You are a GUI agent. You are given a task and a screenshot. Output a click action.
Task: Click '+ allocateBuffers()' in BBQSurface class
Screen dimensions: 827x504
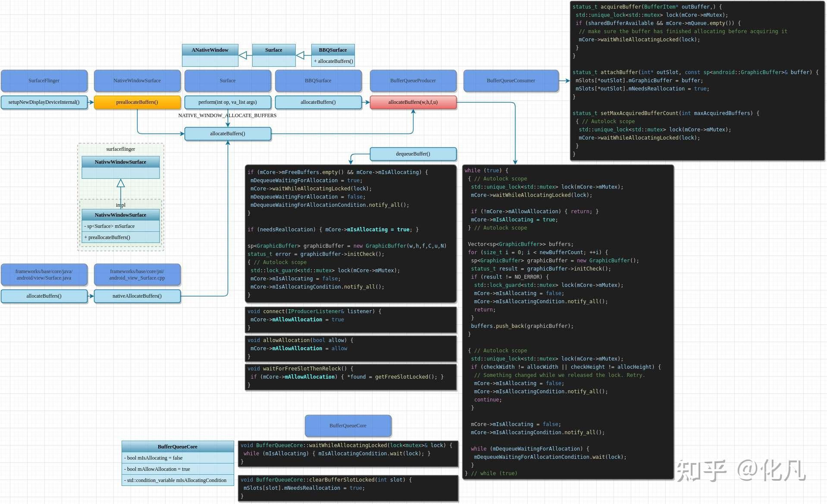(x=333, y=61)
